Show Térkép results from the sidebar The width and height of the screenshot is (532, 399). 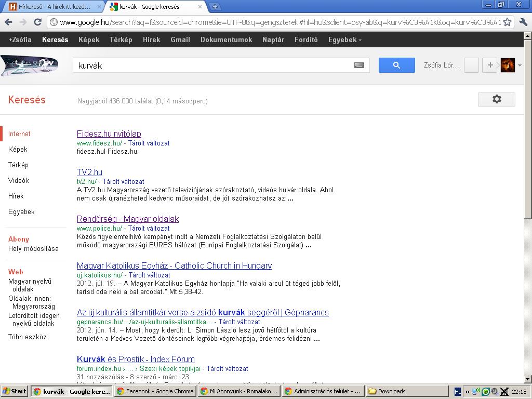click(x=18, y=165)
